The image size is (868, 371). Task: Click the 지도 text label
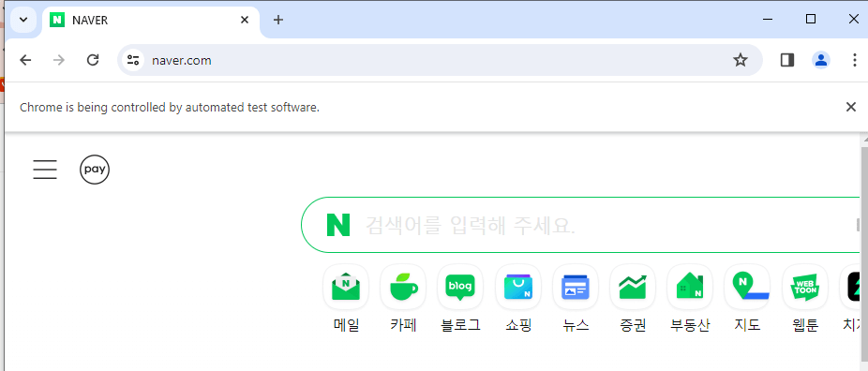pyautogui.click(x=747, y=326)
